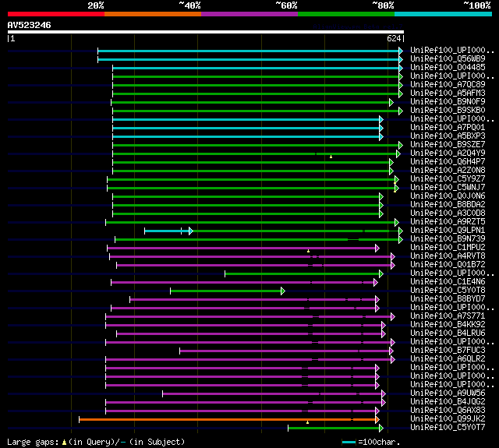
Task: Select the UniRef100_A6QLR2 label
Action: pos(448,359)
